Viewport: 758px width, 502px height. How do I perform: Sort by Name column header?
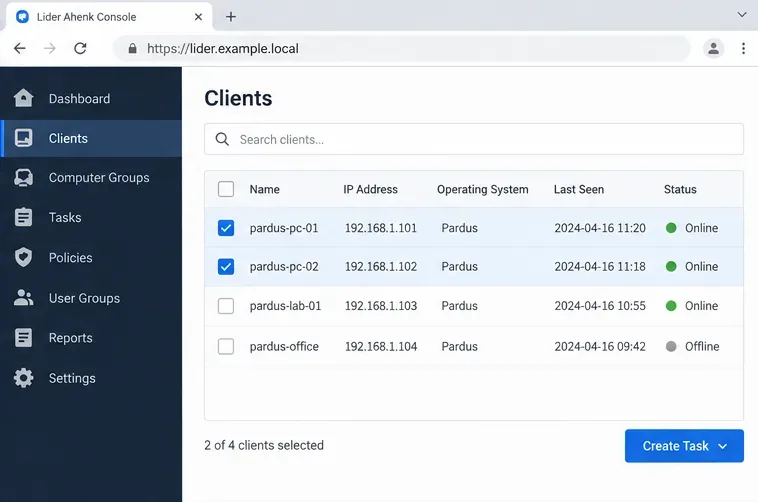click(x=264, y=189)
